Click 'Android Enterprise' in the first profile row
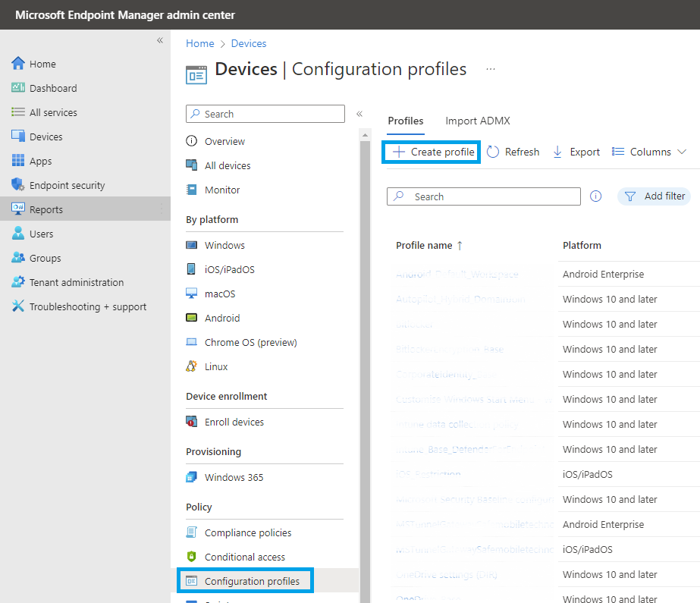This screenshot has width=700, height=603. pyautogui.click(x=603, y=274)
